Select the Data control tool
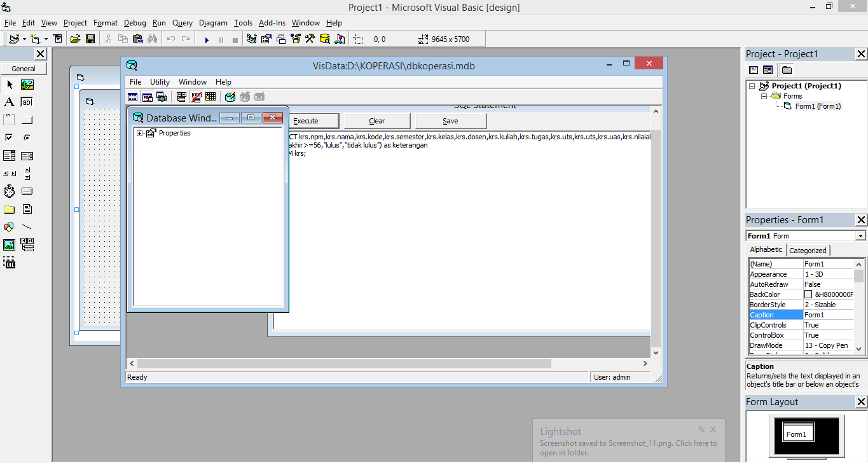868x463 pixels. [27, 245]
